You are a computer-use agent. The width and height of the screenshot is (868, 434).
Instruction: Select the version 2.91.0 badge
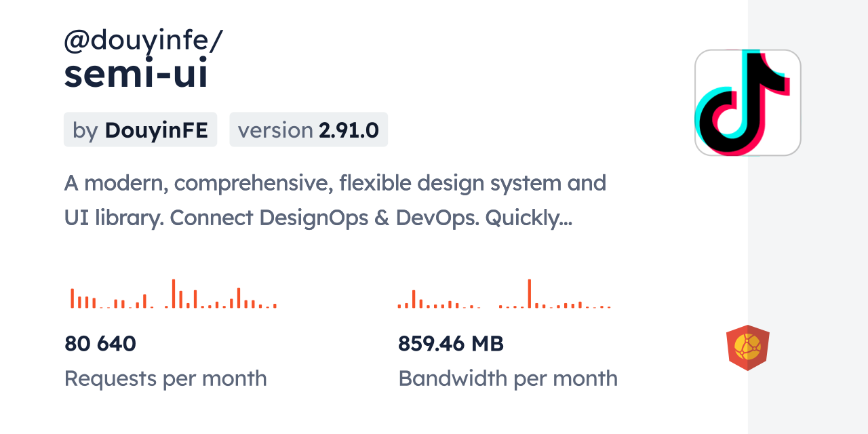pyautogui.click(x=309, y=130)
